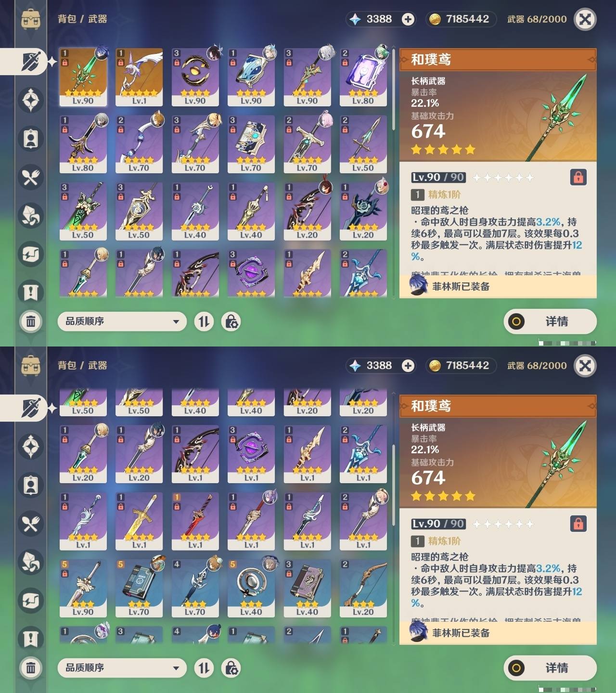Open Gadgets tab in upper screenshot sidebar
The width and height of the screenshot is (616, 693).
coord(31,254)
